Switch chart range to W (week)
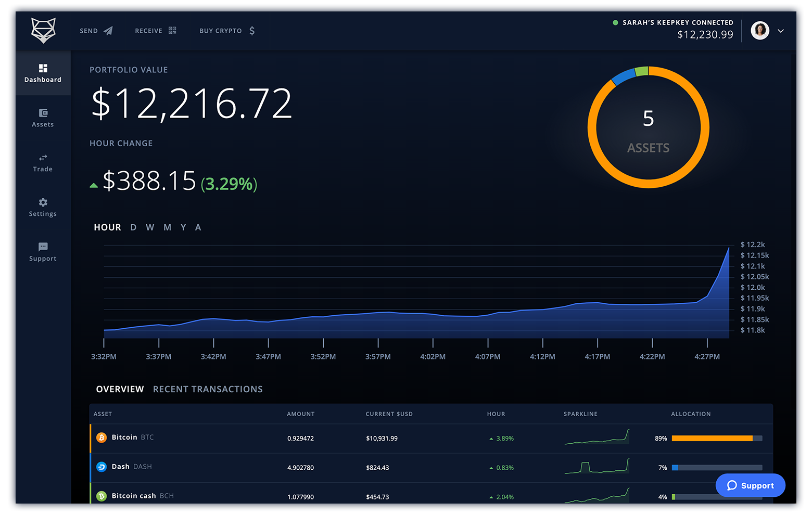This screenshot has width=812, height=515. [x=150, y=227]
